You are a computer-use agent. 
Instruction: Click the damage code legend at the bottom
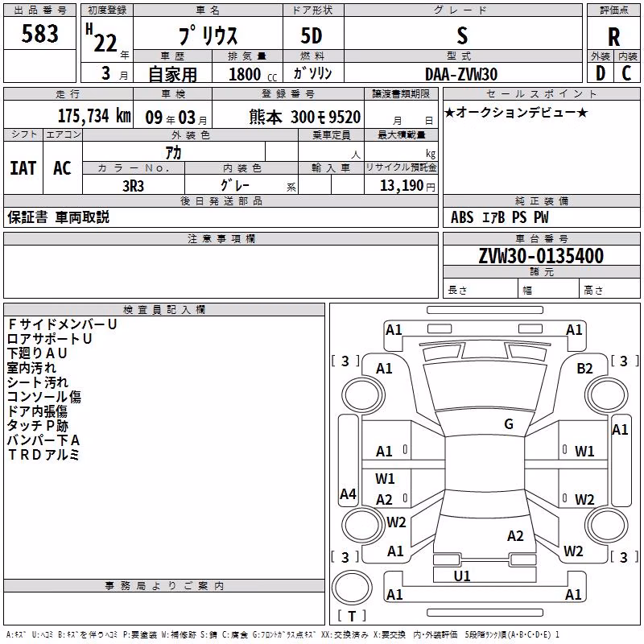point(283,635)
